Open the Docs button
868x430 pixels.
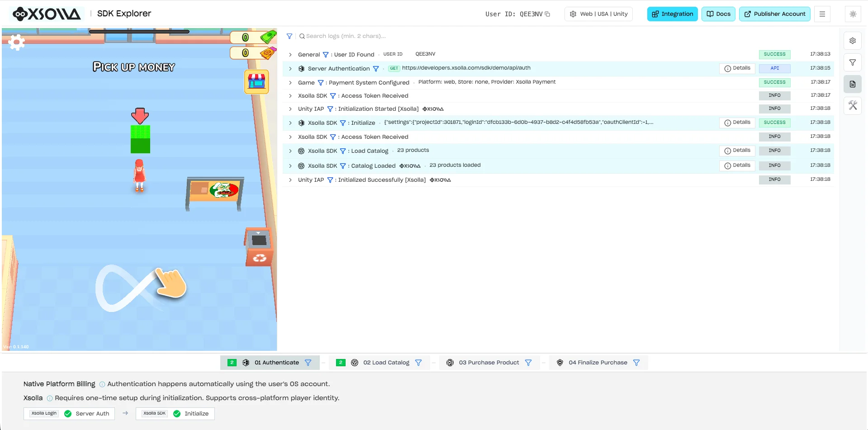pyautogui.click(x=718, y=14)
